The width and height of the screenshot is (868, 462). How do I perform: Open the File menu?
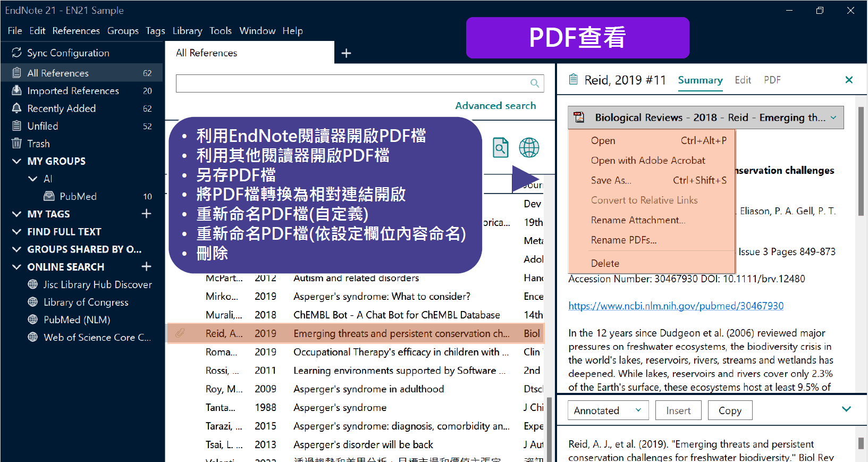pos(15,31)
